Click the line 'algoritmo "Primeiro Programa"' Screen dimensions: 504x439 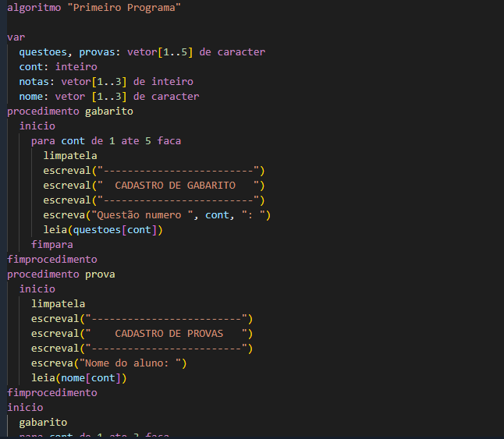pos(94,7)
